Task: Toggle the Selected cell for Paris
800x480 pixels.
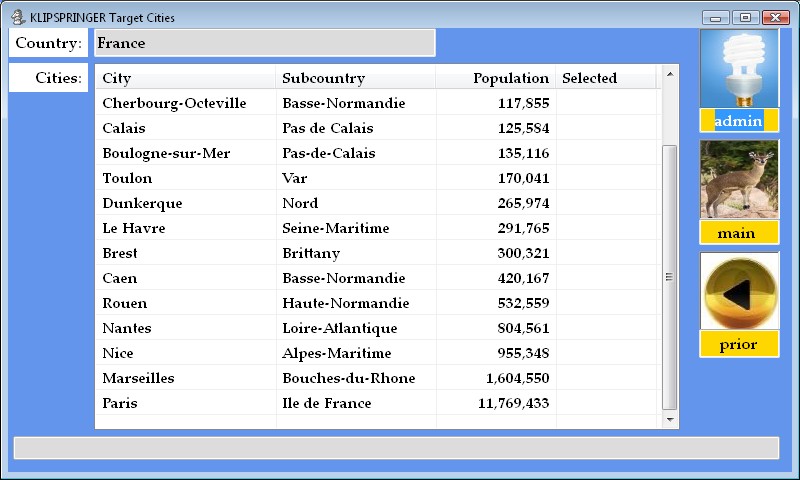Action: (606, 403)
